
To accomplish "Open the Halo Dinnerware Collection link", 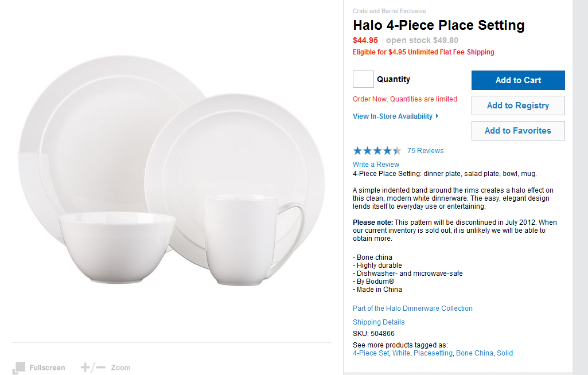I will tap(412, 308).
